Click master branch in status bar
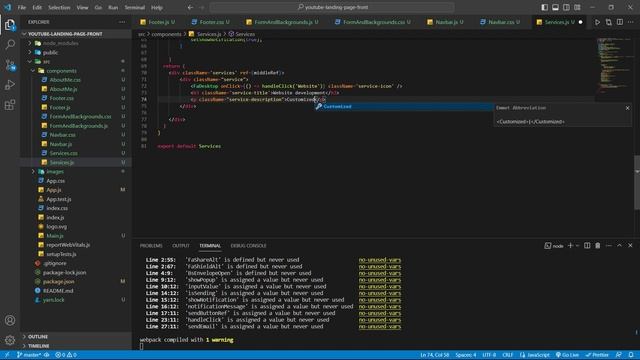The image size is (640, 360). click(x=29, y=355)
